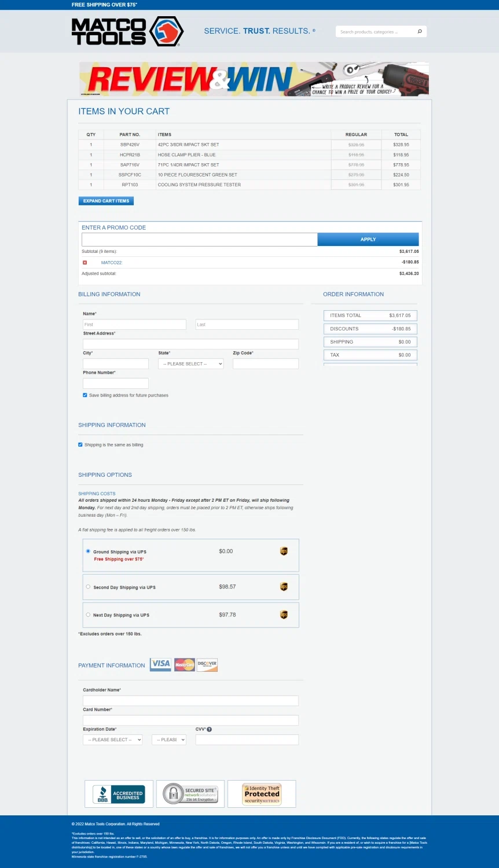This screenshot has width=499, height=868.
Task: Click the Items Total order row
Action: click(370, 315)
